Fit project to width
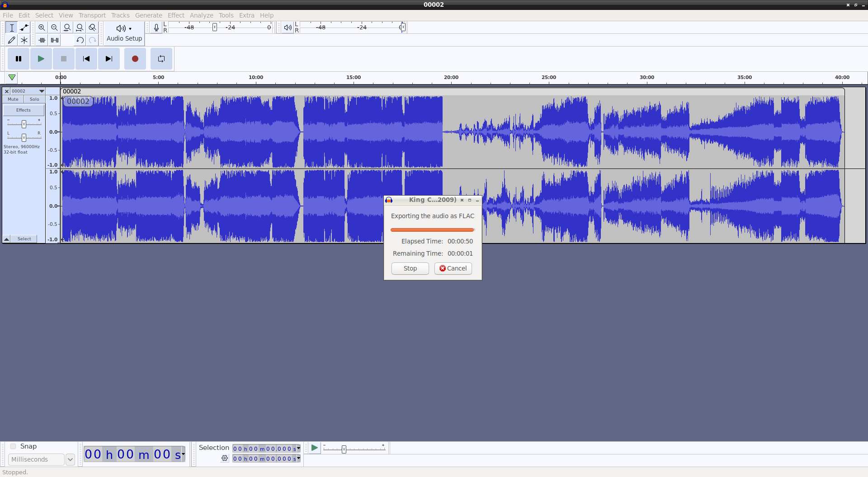This screenshot has height=477, width=868. coord(80,28)
